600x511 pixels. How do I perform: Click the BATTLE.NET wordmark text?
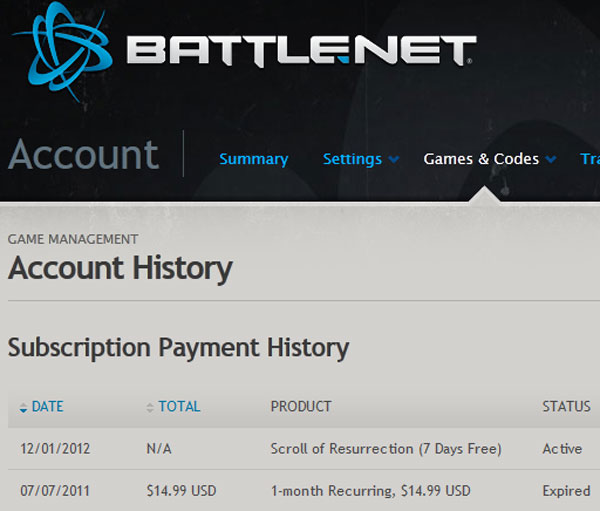[x=300, y=51]
